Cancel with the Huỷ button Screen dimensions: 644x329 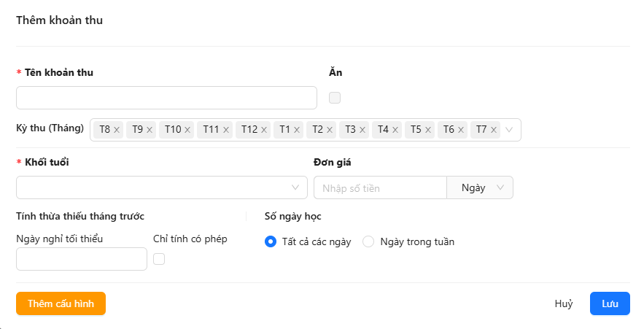coord(563,303)
